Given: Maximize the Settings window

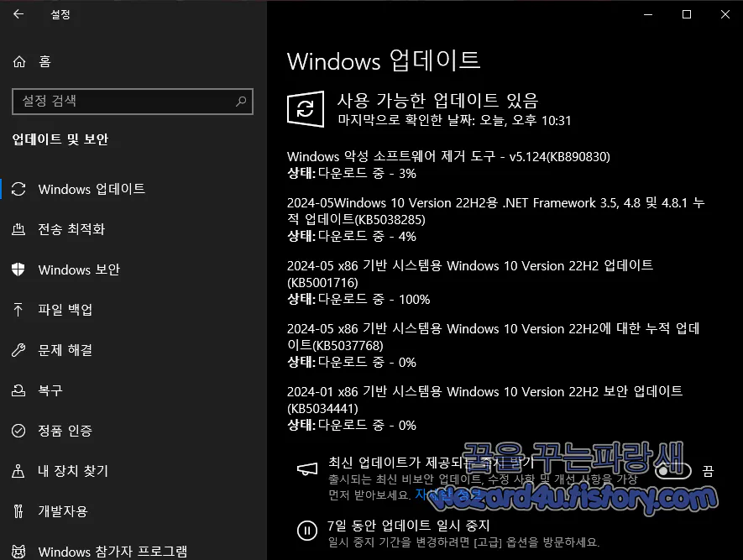Looking at the screenshot, I should tap(687, 14).
